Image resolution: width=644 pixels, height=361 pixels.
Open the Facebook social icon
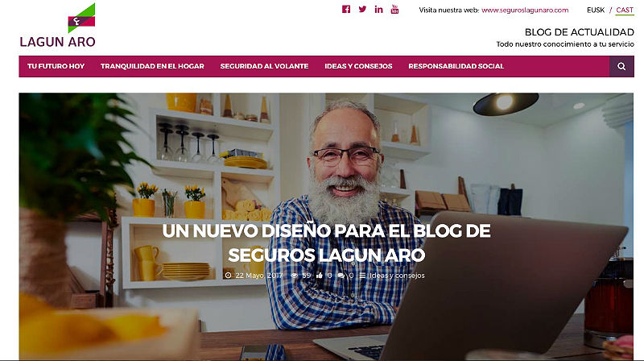pyautogui.click(x=346, y=10)
